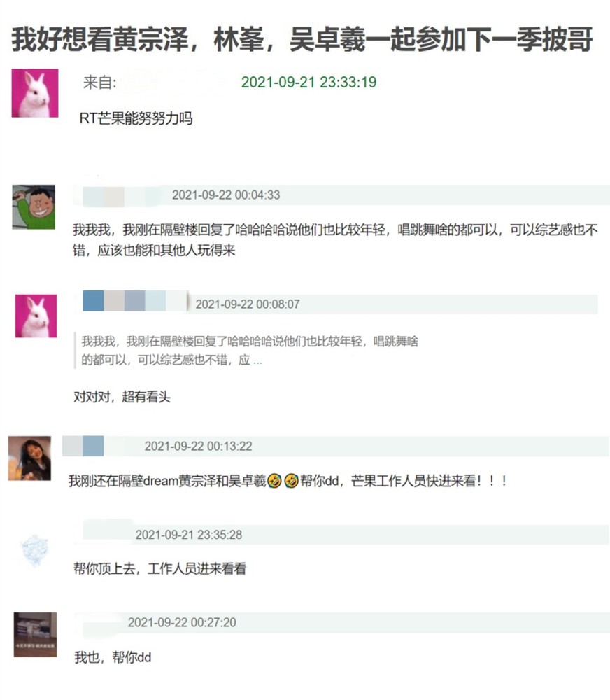Image resolution: width=610 pixels, height=700 pixels.
Task: Click the rabbit avatar on the 00:08:07 reply
Action: (x=36, y=316)
